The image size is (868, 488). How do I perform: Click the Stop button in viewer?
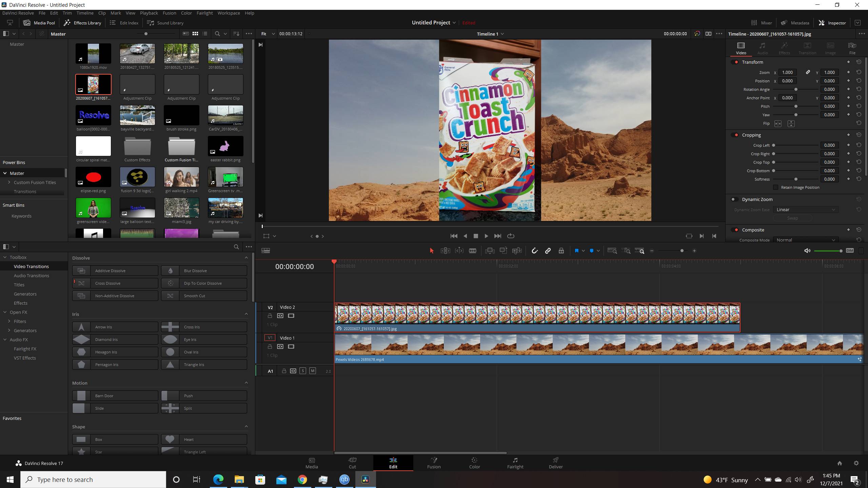475,236
